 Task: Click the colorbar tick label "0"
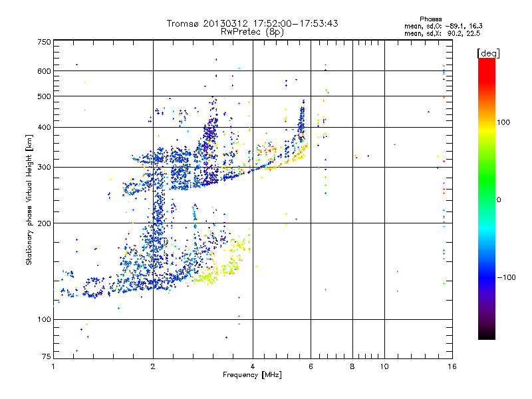coord(499,199)
